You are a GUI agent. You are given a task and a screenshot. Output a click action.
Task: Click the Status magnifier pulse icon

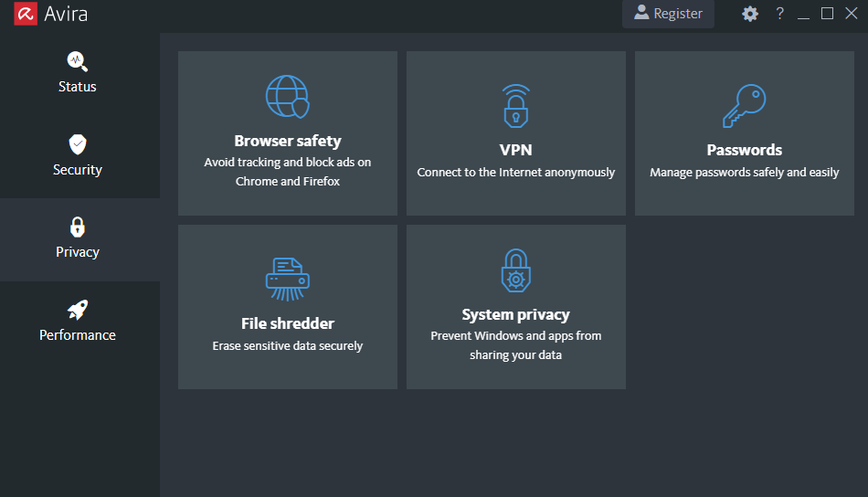(x=77, y=61)
